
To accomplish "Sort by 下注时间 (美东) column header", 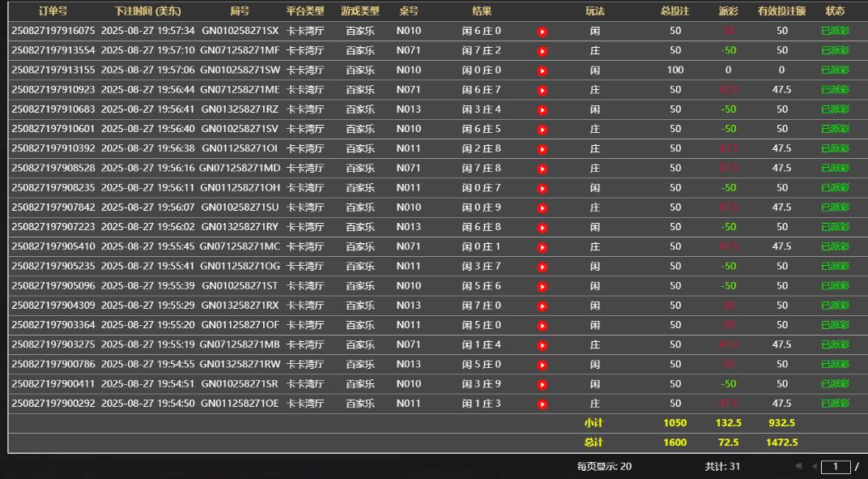I will [147, 11].
